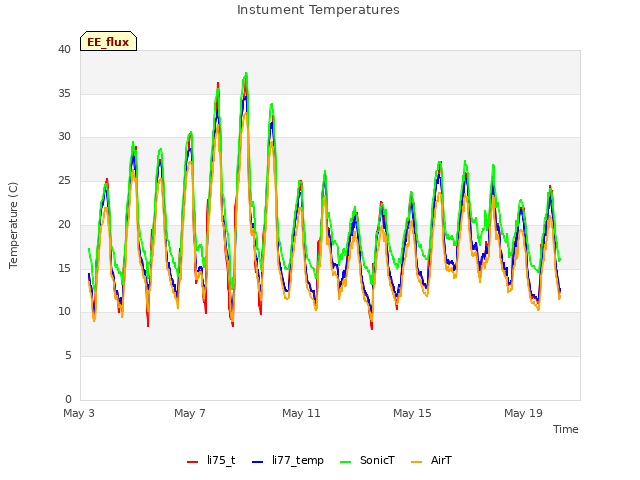Click the EE_flux annotation label
The width and height of the screenshot is (640, 480).
pyautogui.click(x=108, y=41)
